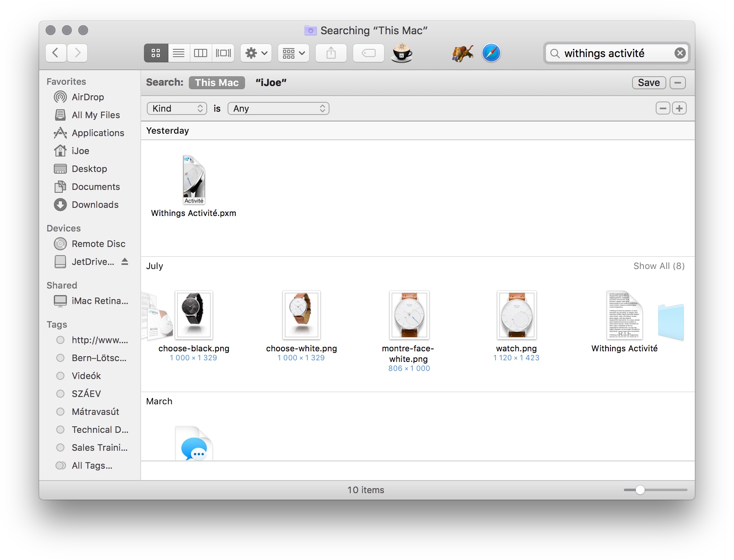Select the http://www... tag

pyautogui.click(x=100, y=340)
